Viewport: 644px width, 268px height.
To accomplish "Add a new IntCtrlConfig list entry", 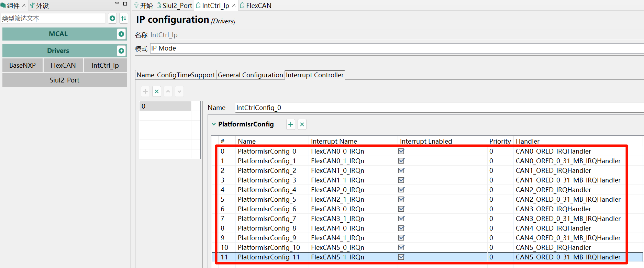I will pyautogui.click(x=145, y=91).
